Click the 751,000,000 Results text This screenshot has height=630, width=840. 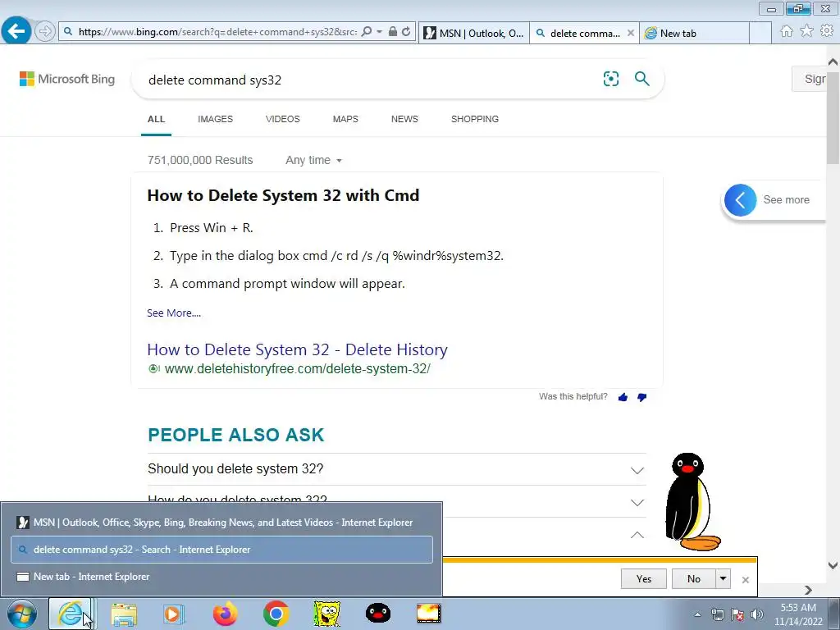(x=200, y=160)
